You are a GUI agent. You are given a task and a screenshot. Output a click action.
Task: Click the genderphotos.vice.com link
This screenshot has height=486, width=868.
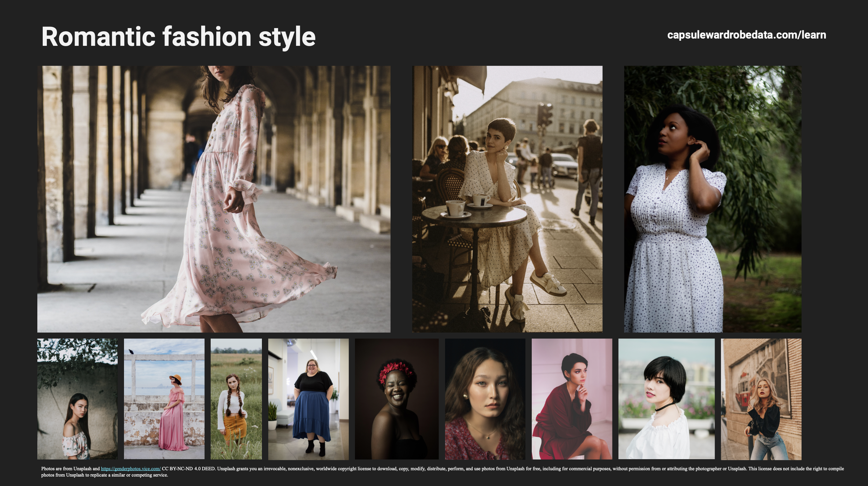coord(131,469)
